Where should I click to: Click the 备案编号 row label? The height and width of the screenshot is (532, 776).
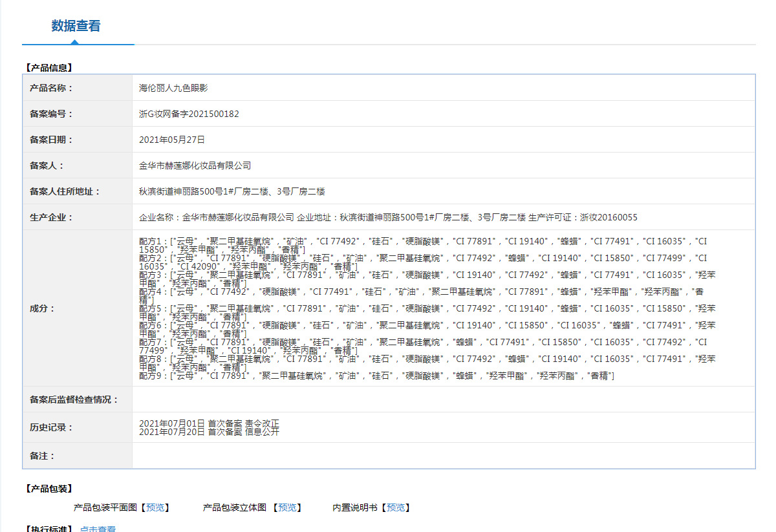pos(52,114)
